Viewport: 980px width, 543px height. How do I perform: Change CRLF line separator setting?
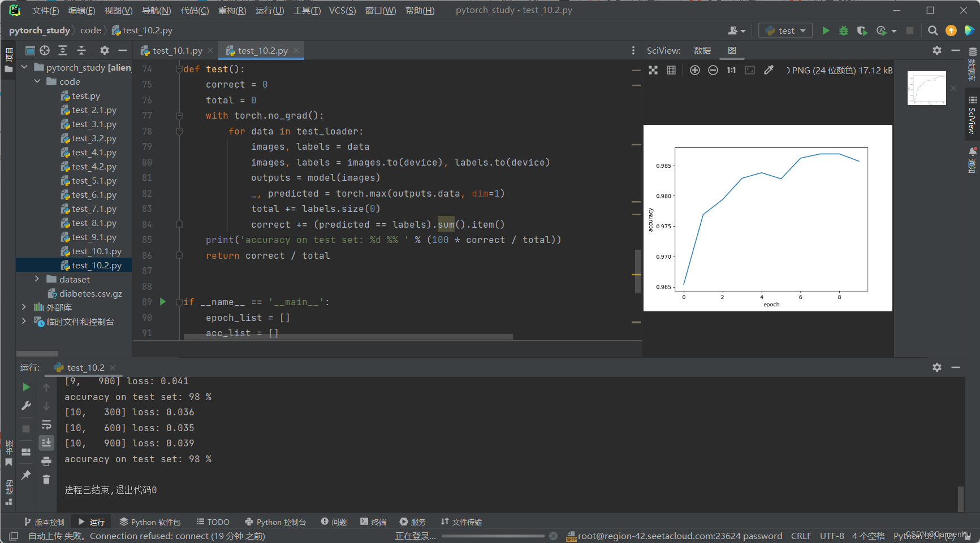pos(801,536)
